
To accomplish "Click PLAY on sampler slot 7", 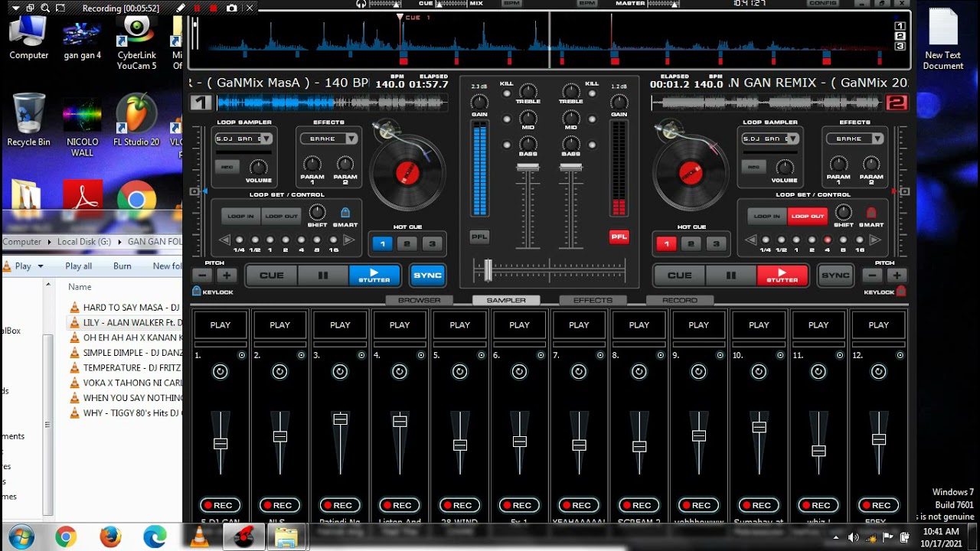I will [x=579, y=325].
